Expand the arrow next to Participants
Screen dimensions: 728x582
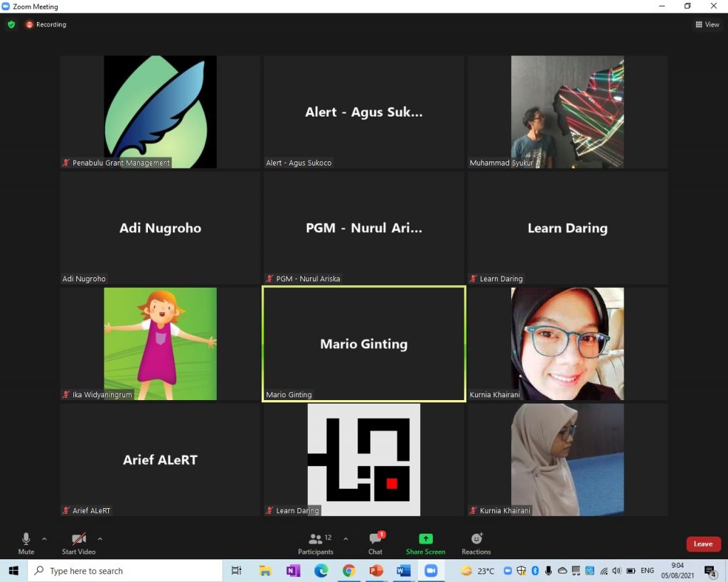click(x=346, y=539)
